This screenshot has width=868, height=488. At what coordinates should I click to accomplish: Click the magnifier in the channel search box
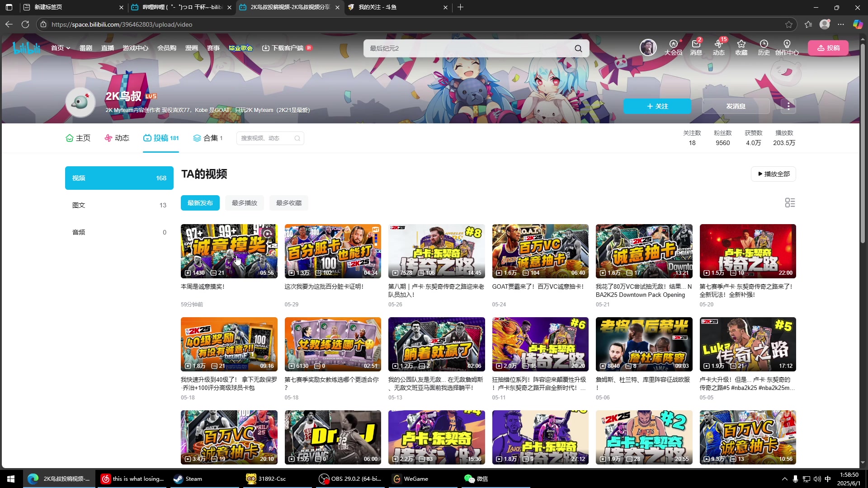pyautogui.click(x=297, y=138)
